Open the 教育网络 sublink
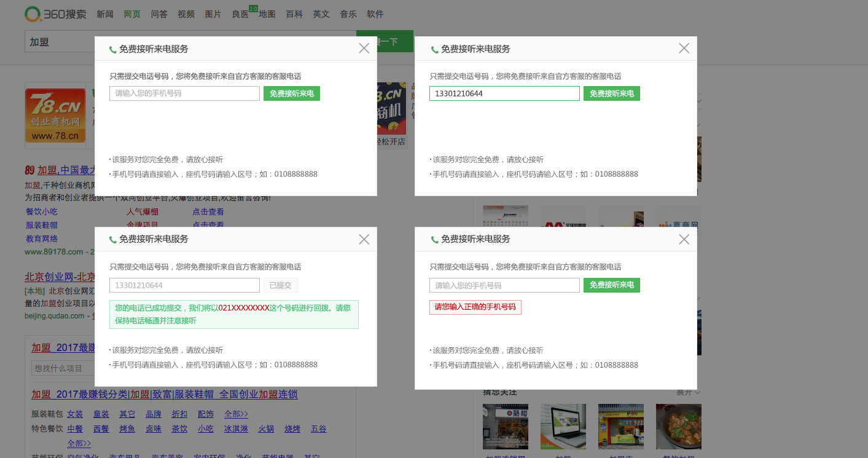This screenshot has width=868, height=458. coord(42,239)
